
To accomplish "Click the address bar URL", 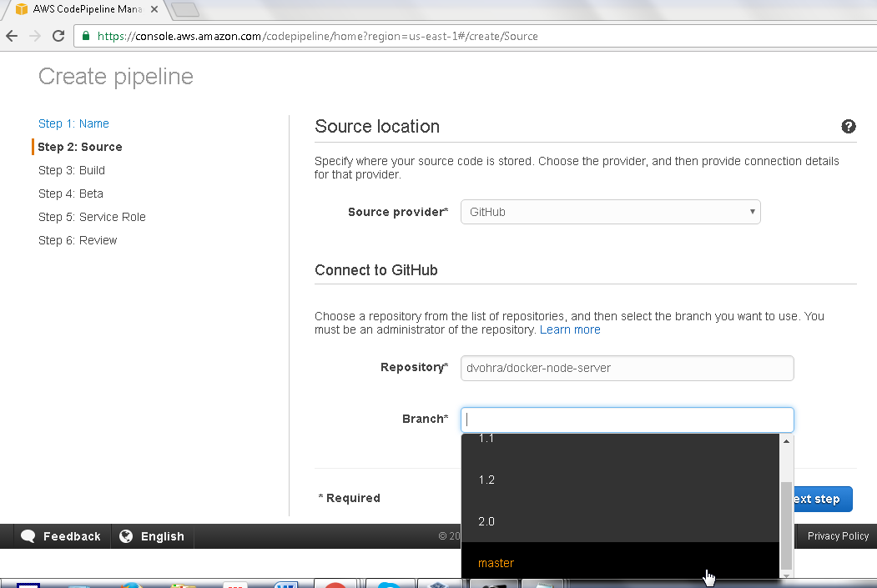I will [317, 37].
